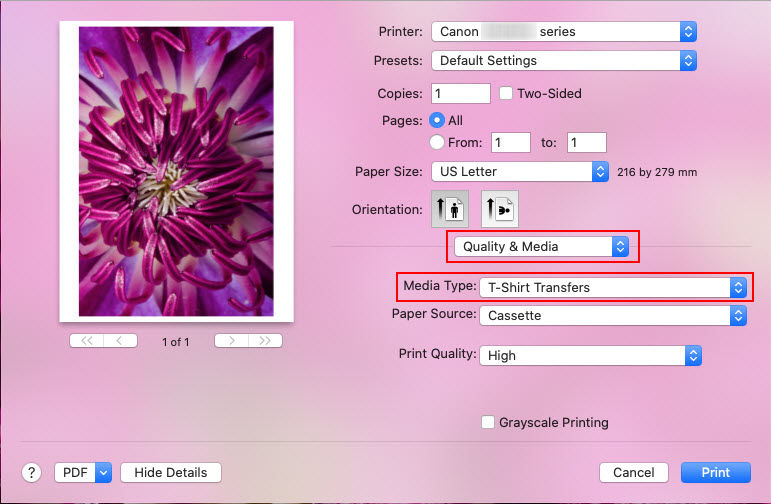This screenshot has width=771, height=504.
Task: Expand the Media Type dropdown
Action: [613, 287]
